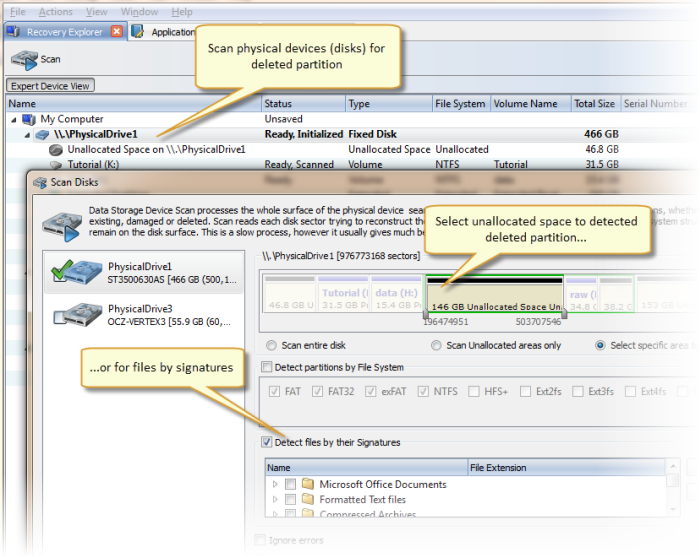Click the Scan toolbar icon

pos(24,60)
